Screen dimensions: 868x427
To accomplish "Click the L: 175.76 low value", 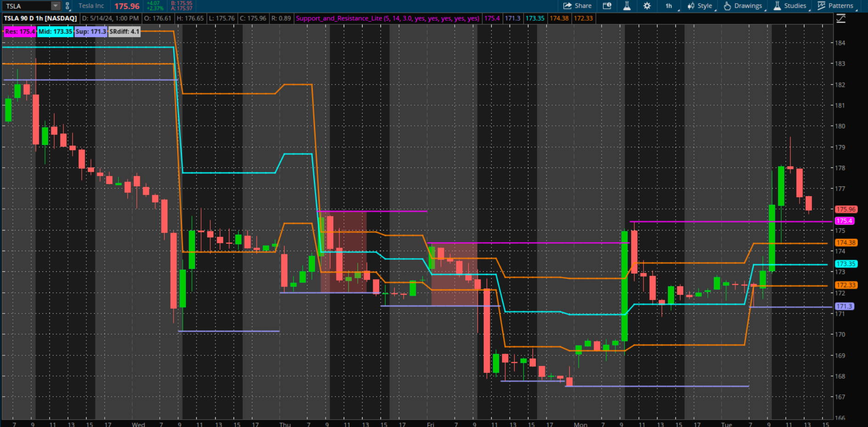I will pyautogui.click(x=222, y=18).
